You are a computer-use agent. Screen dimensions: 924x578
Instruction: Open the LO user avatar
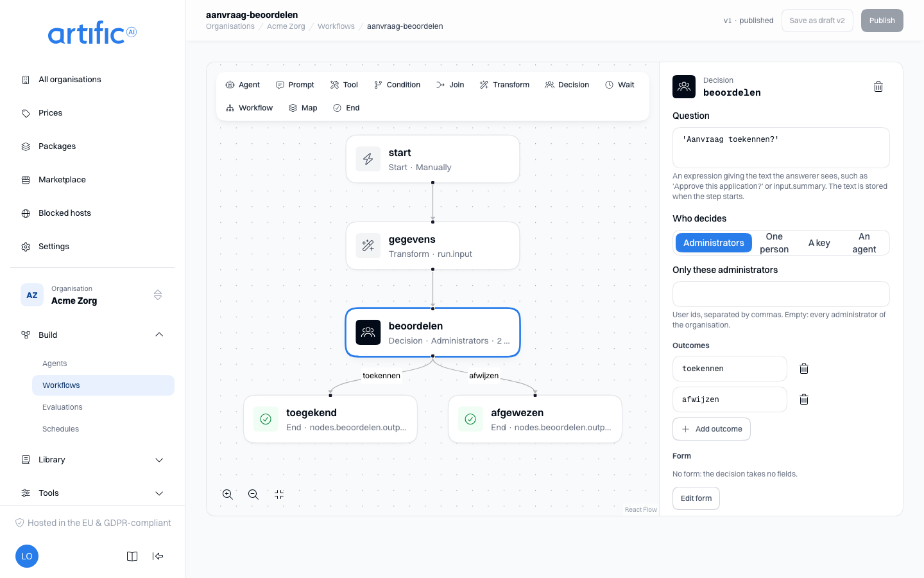[27, 556]
